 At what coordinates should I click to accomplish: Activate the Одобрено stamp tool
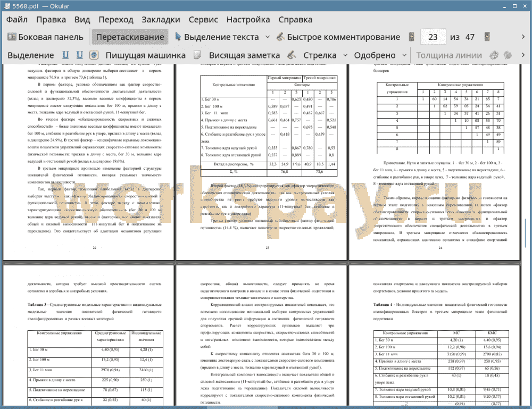[375, 55]
